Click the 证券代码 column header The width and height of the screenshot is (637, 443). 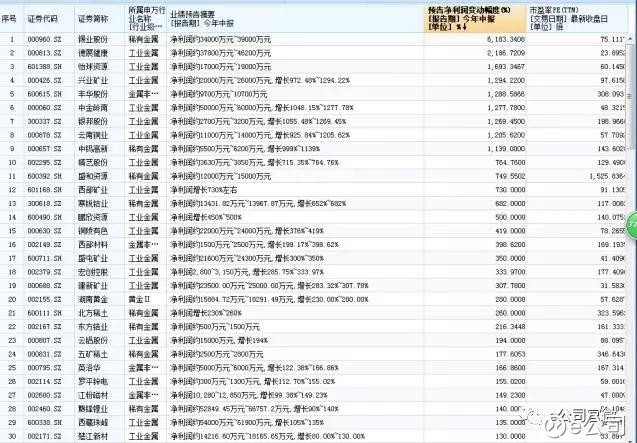click(x=43, y=19)
